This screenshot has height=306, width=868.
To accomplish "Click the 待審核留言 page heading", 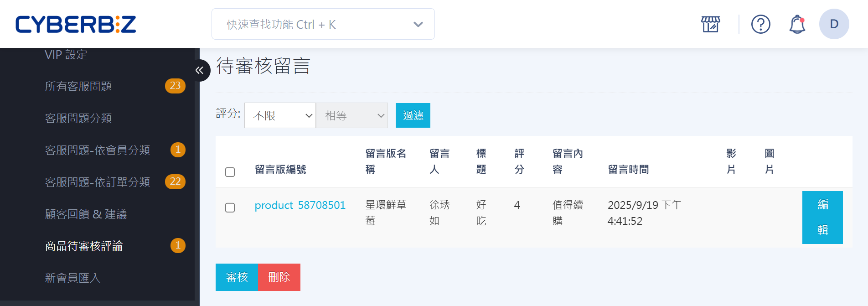I will 263,66.
